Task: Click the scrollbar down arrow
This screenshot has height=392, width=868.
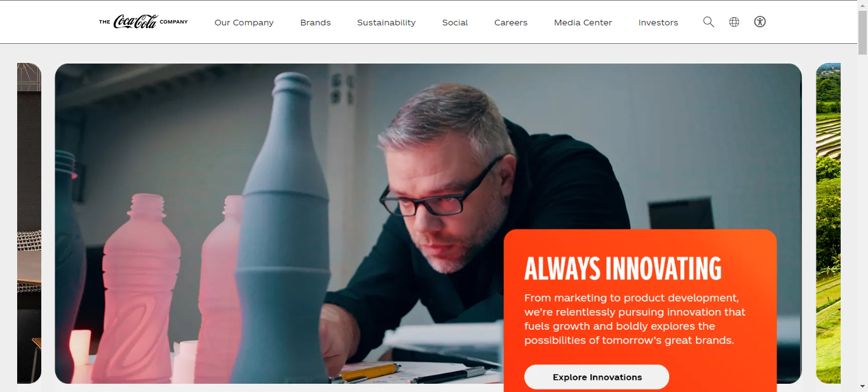Action: pyautogui.click(x=862, y=386)
